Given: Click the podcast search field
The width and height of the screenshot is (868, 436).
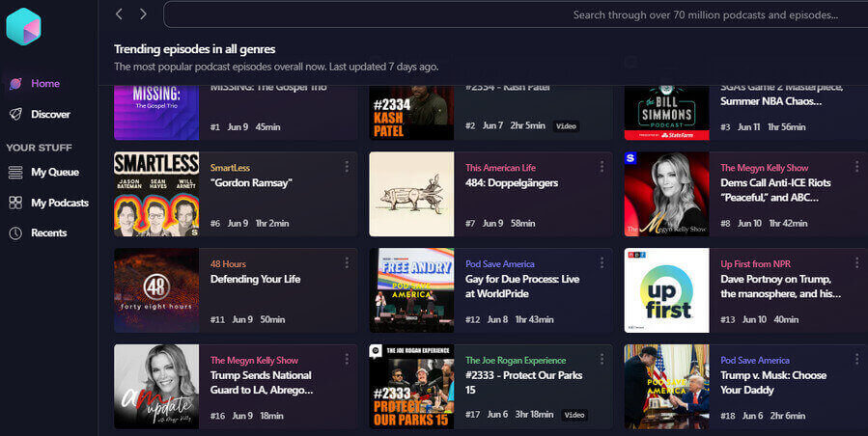Looking at the screenshot, I should point(512,14).
